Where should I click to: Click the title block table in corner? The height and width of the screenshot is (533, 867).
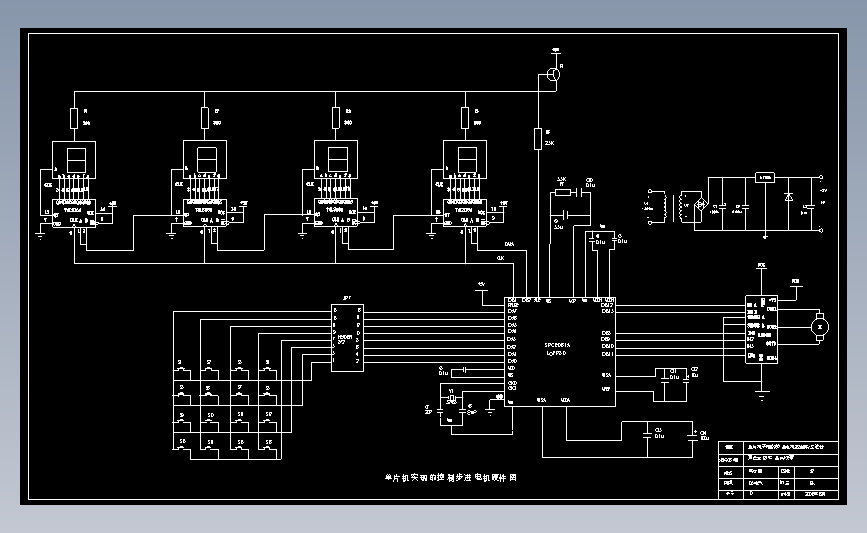(x=779, y=471)
